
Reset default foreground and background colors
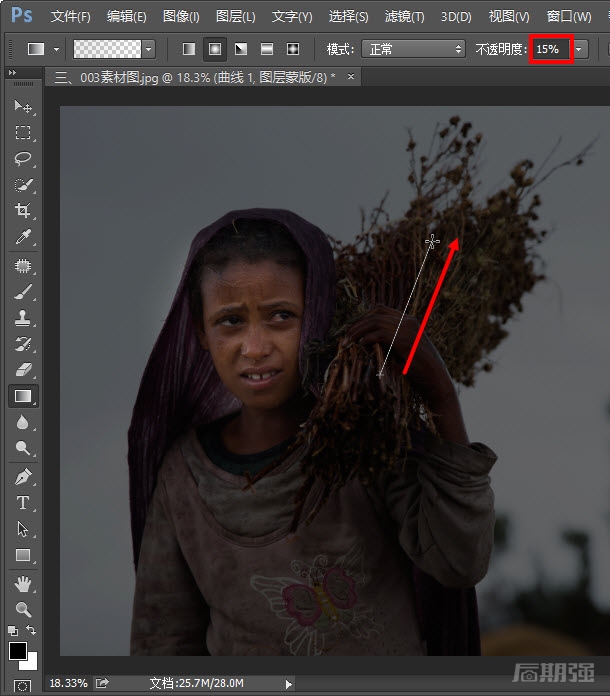13,630
